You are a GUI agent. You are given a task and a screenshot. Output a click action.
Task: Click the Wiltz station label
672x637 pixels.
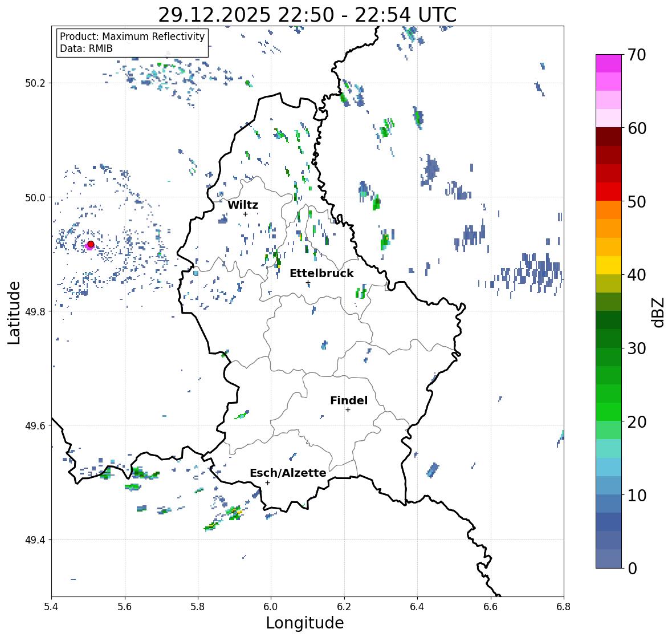[x=243, y=205]
